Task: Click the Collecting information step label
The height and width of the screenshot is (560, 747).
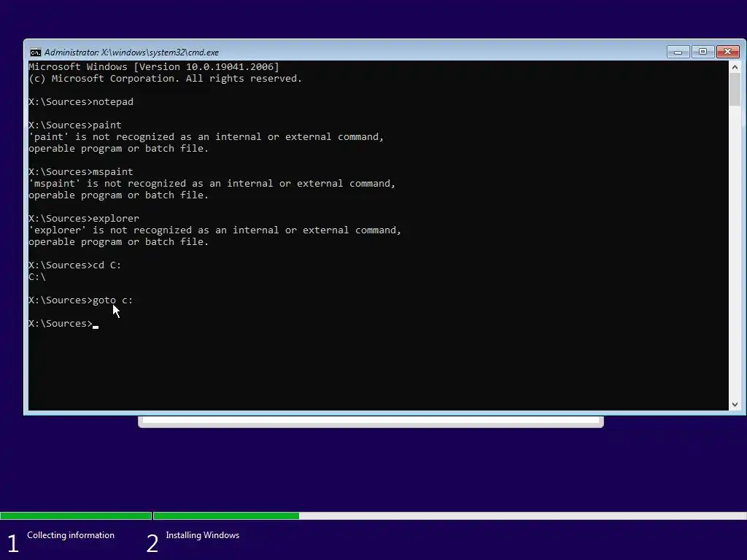Action: click(x=71, y=535)
